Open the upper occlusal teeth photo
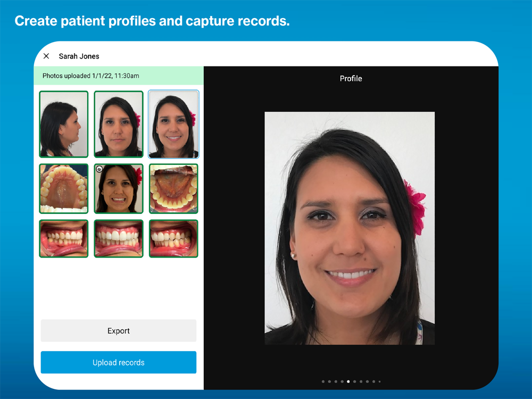 (x=64, y=189)
